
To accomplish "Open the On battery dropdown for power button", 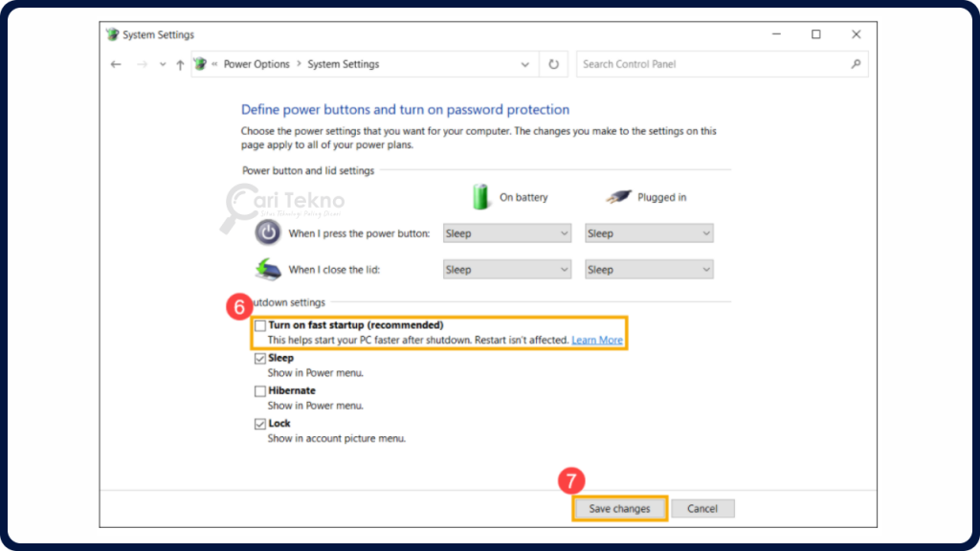I will coord(506,232).
